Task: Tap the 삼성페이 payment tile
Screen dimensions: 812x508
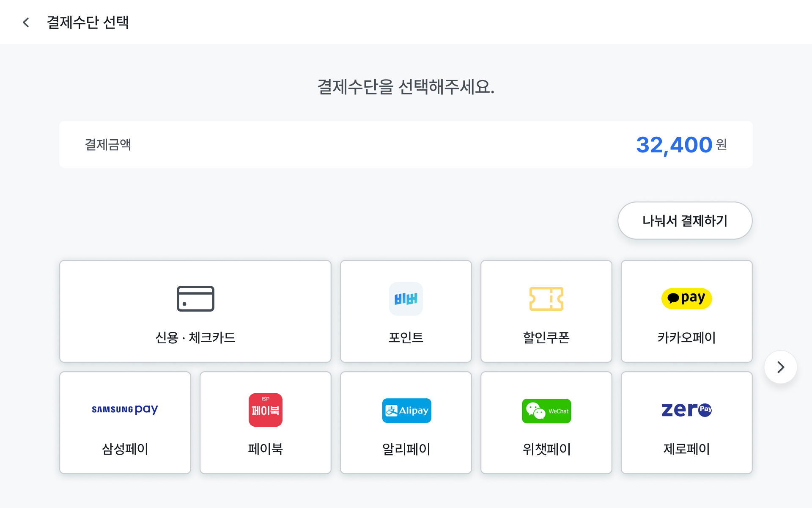Action: tap(125, 422)
